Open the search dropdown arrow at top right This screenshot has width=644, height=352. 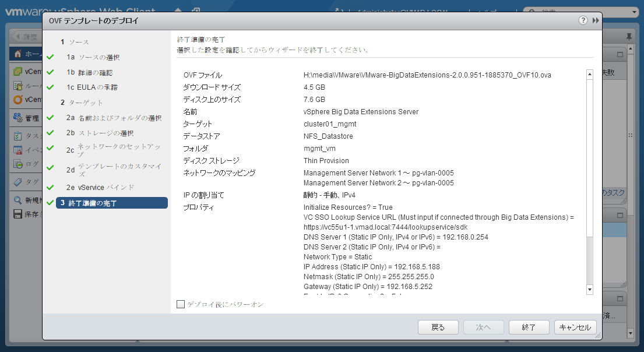pyautogui.click(x=635, y=12)
